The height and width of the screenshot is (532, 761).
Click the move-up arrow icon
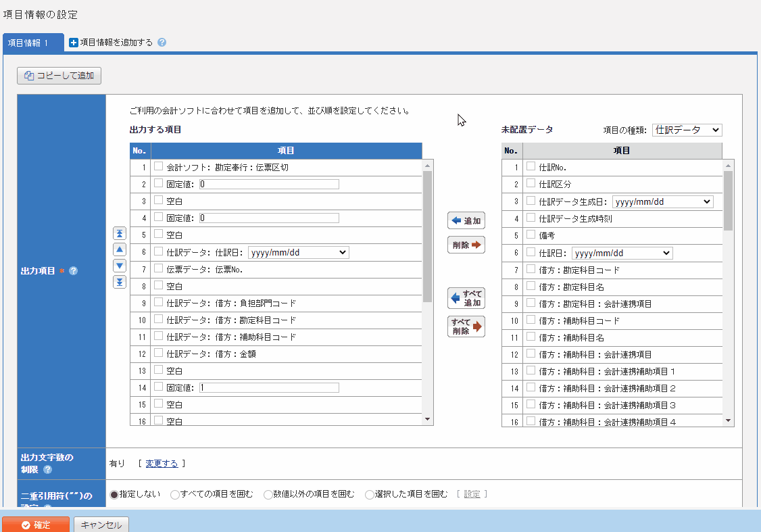pos(119,249)
